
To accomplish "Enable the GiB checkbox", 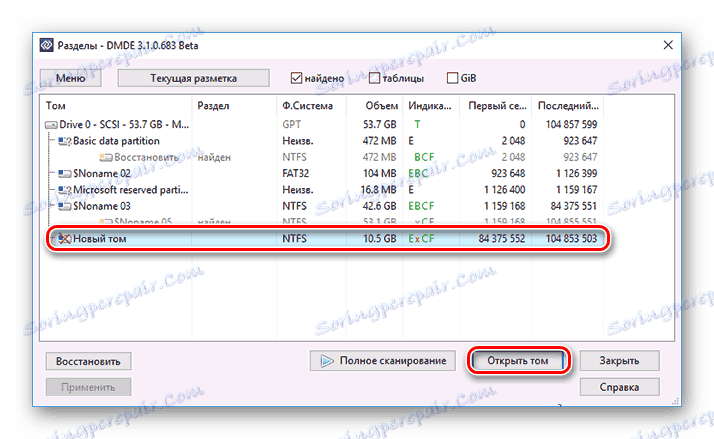I will click(452, 78).
